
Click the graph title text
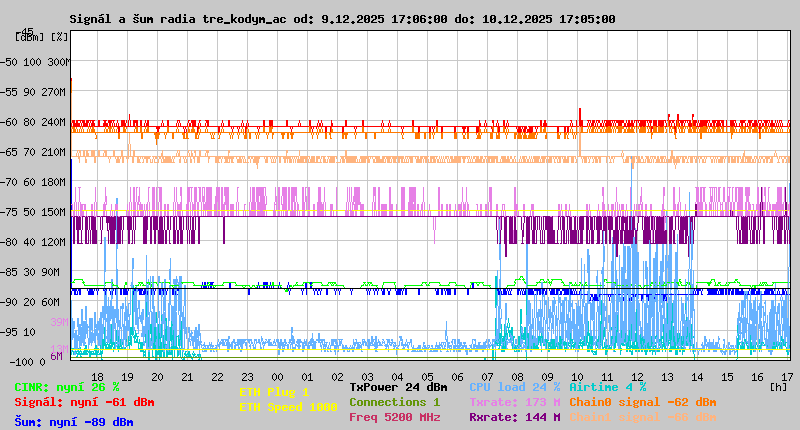point(342,19)
